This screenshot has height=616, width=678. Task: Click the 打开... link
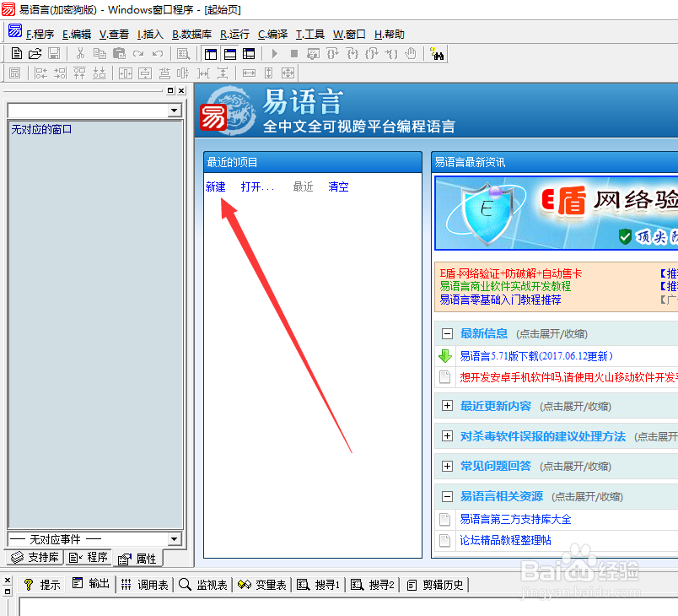coord(257,186)
